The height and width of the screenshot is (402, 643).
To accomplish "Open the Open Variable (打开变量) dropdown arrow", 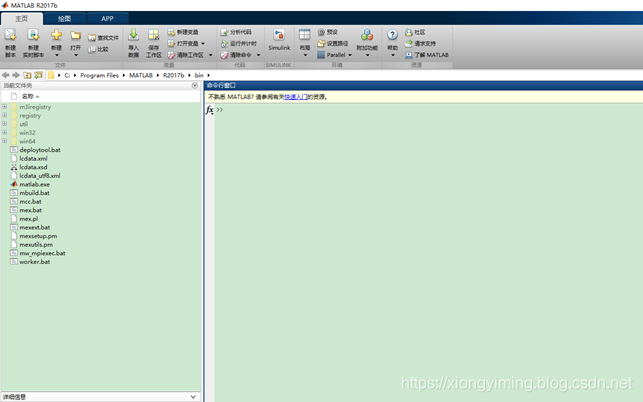I will click(203, 43).
